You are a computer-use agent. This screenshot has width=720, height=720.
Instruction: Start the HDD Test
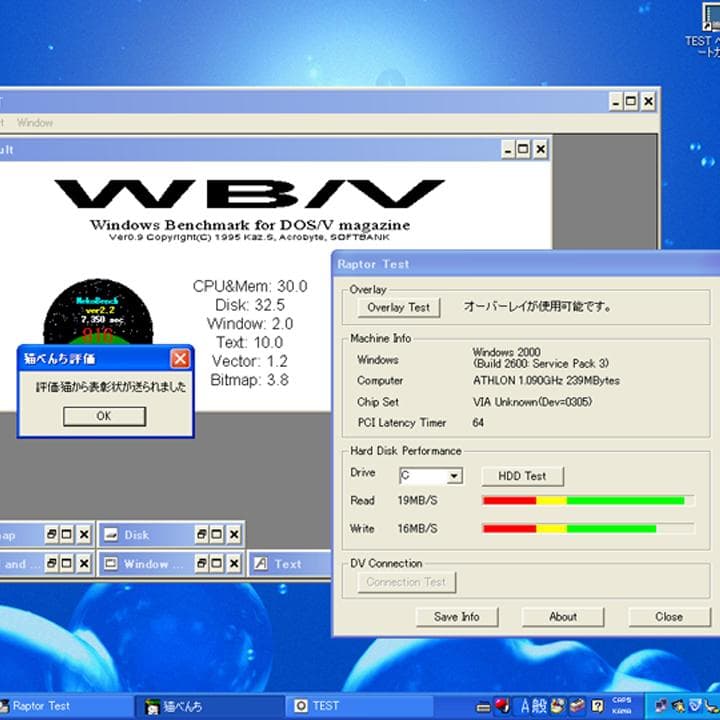click(522, 476)
